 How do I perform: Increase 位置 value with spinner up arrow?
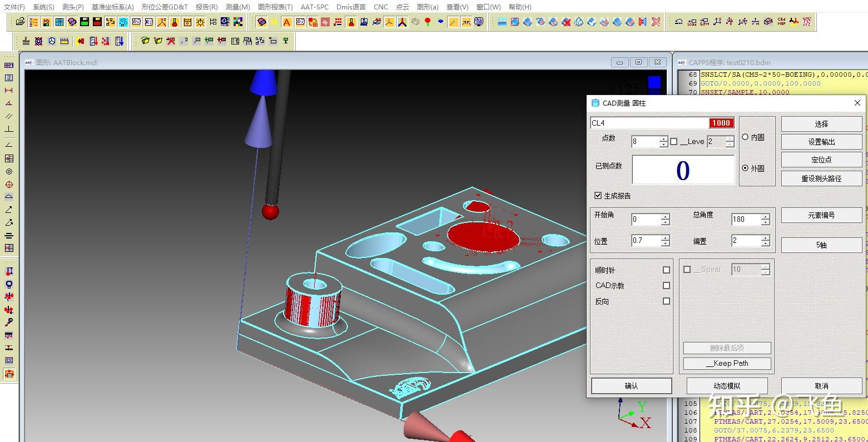point(666,237)
